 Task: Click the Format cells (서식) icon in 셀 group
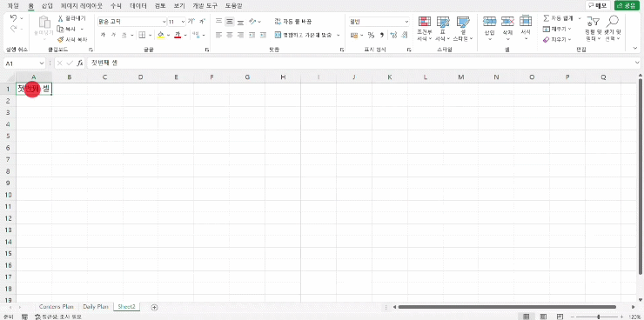pyautogui.click(x=526, y=22)
